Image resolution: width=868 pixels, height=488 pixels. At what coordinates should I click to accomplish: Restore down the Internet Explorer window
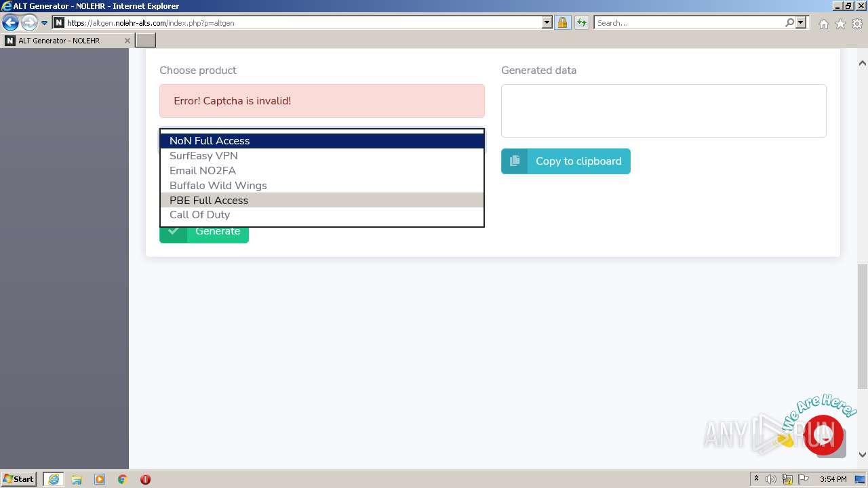point(848,6)
